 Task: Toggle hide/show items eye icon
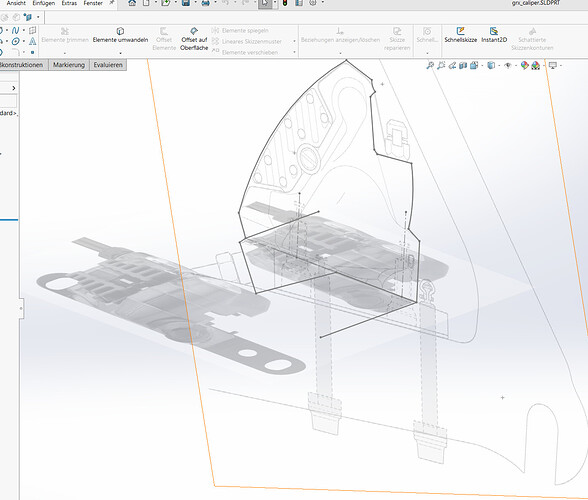[x=508, y=66]
